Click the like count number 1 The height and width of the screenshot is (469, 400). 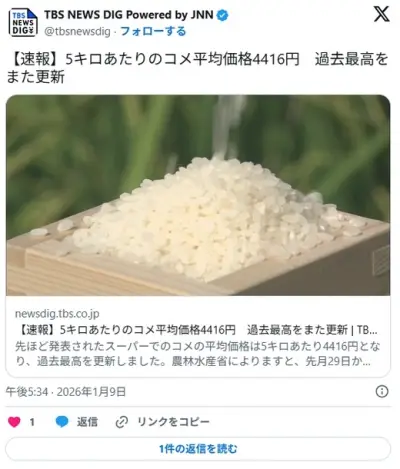click(x=32, y=422)
